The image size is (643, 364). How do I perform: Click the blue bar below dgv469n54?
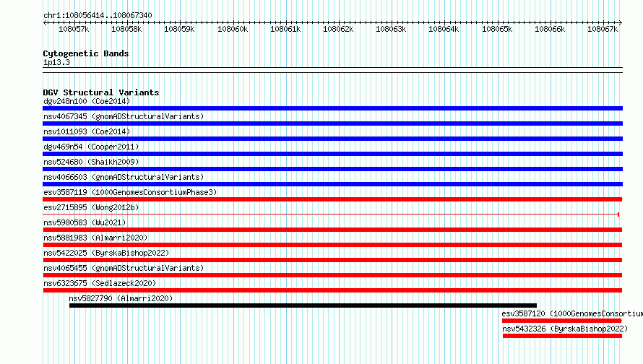pos(332,154)
